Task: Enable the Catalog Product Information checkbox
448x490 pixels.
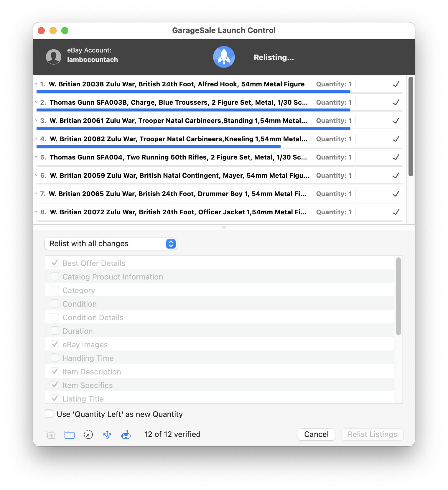Action: (55, 276)
